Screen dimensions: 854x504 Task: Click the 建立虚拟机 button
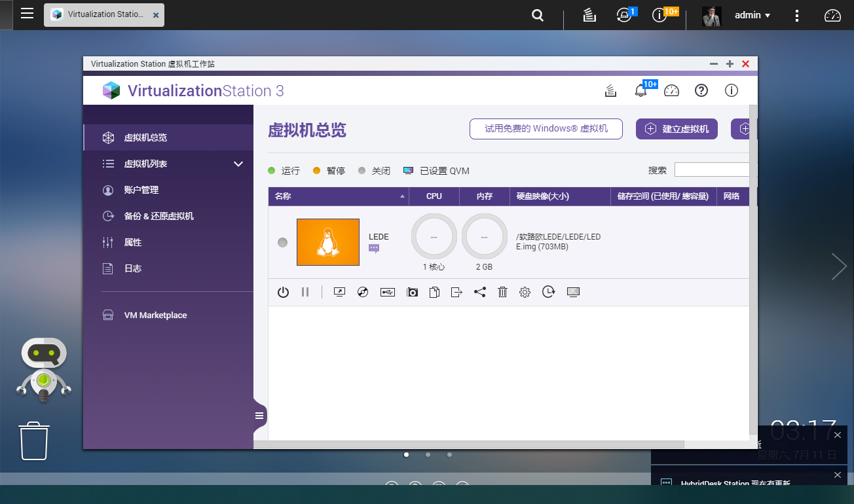point(677,129)
